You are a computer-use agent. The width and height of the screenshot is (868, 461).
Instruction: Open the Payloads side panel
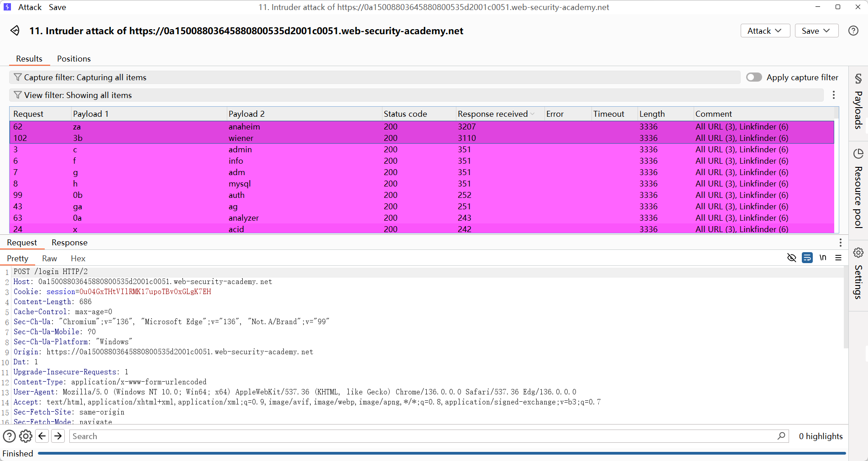click(x=858, y=103)
